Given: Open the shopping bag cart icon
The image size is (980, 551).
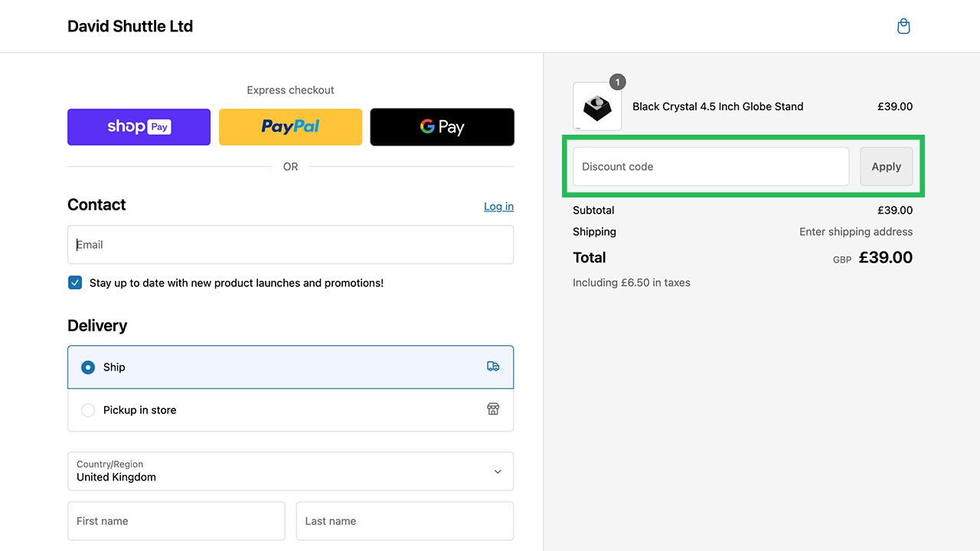Looking at the screenshot, I should point(903,26).
